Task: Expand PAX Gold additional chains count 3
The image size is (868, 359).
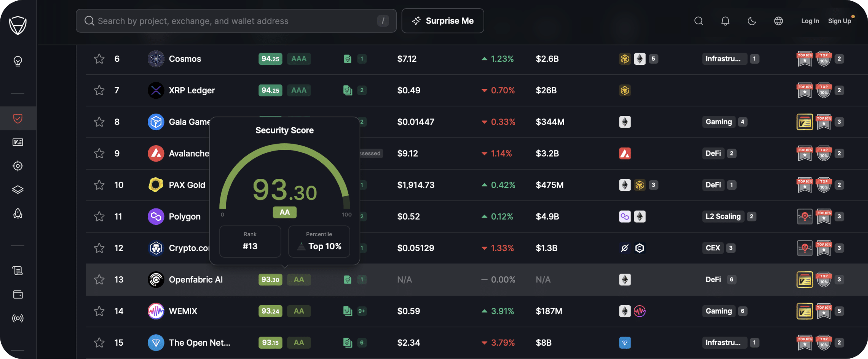Action: [653, 185]
